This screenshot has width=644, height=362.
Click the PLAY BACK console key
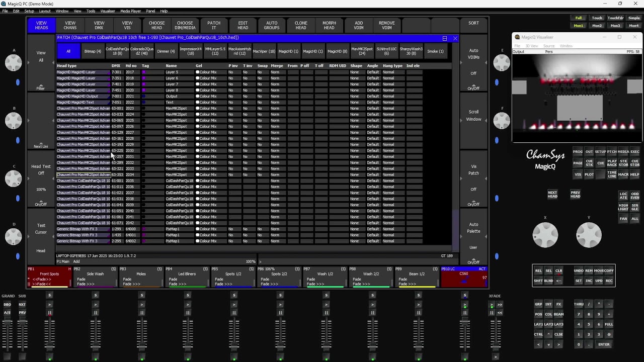612,163
